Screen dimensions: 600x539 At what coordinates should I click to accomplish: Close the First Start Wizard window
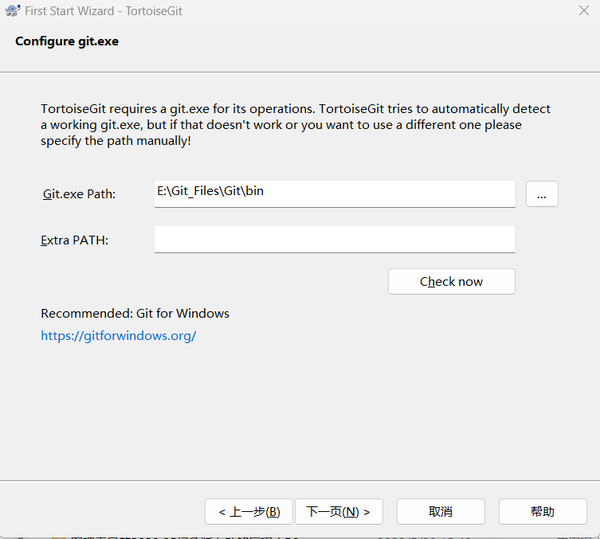(584, 11)
